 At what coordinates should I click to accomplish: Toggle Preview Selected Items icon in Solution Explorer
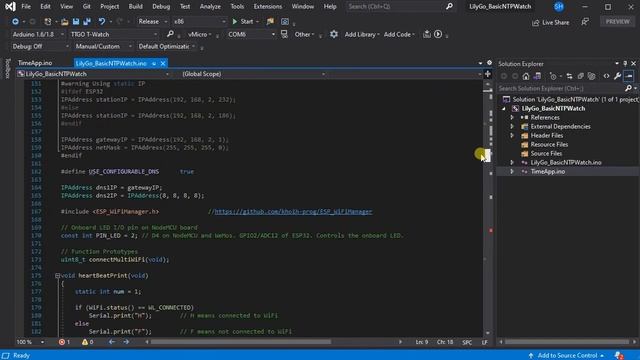click(x=629, y=76)
